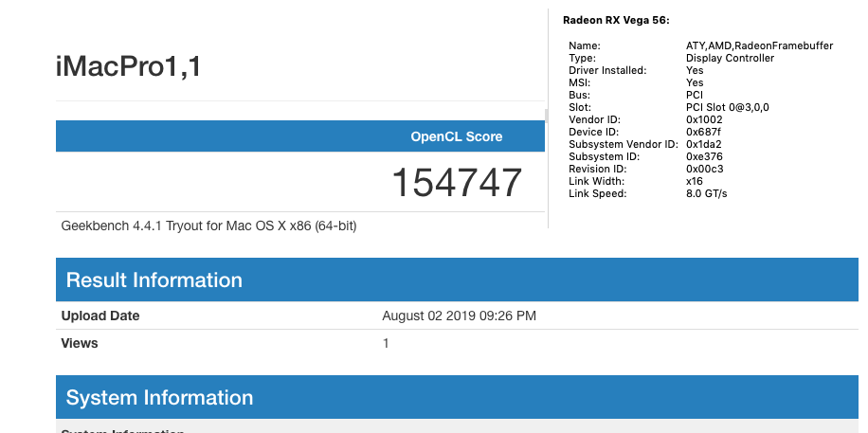
Task: Click the System Information section header
Action: [x=457, y=397]
